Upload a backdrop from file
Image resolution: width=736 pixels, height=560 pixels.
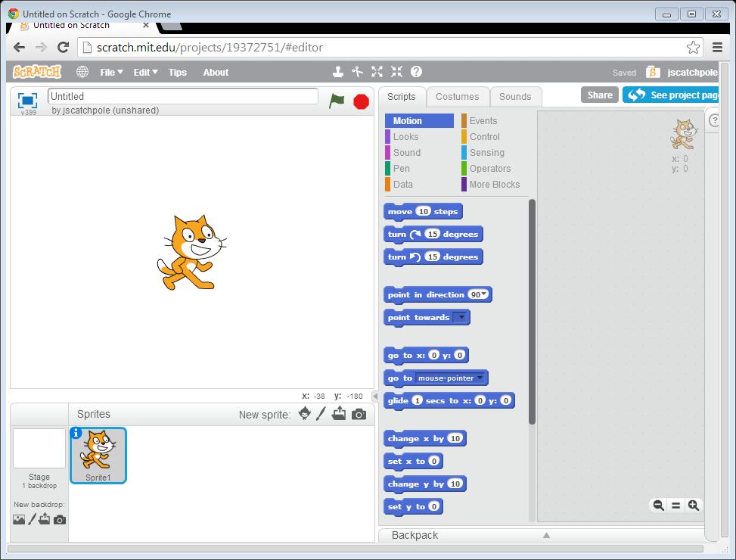point(45,518)
